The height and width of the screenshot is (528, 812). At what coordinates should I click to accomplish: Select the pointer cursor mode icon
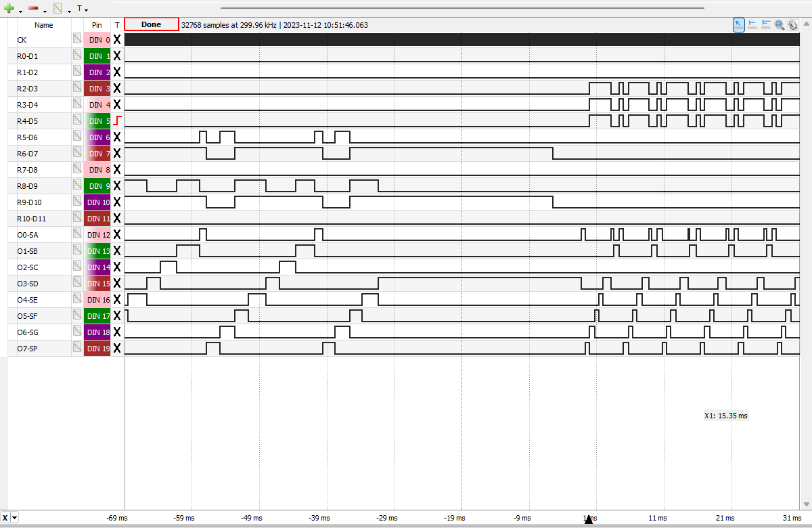click(x=739, y=24)
